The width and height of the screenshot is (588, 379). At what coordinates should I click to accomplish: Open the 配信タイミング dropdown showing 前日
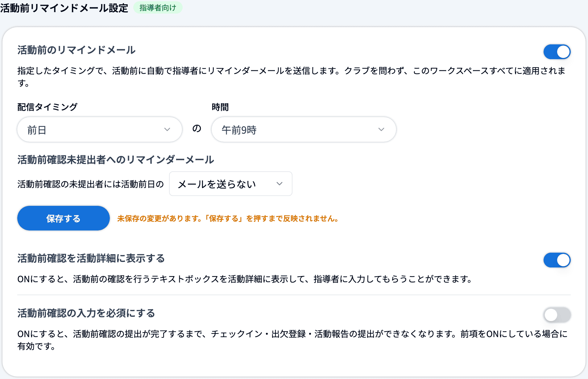point(100,129)
